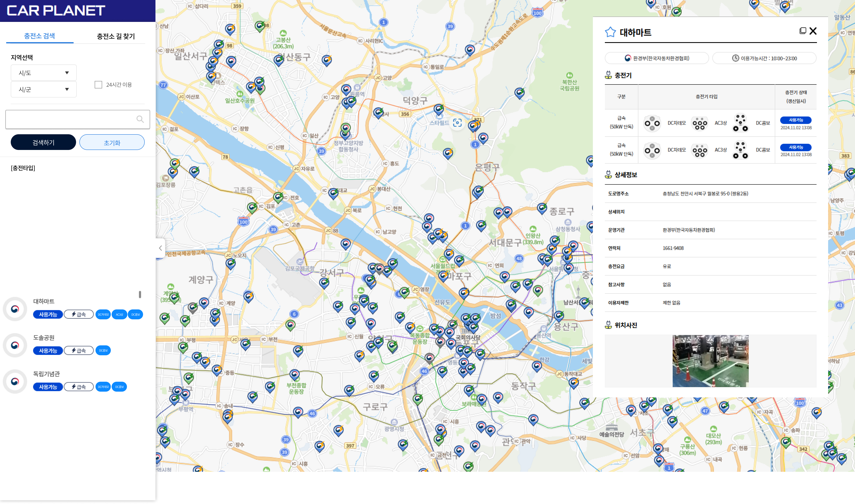855x504 pixels.
Task: Click the 도솔공원 station logo icon in list
Action: pyautogui.click(x=15, y=345)
